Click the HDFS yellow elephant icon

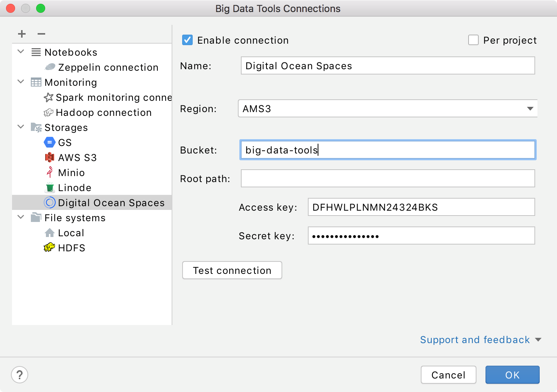(49, 248)
